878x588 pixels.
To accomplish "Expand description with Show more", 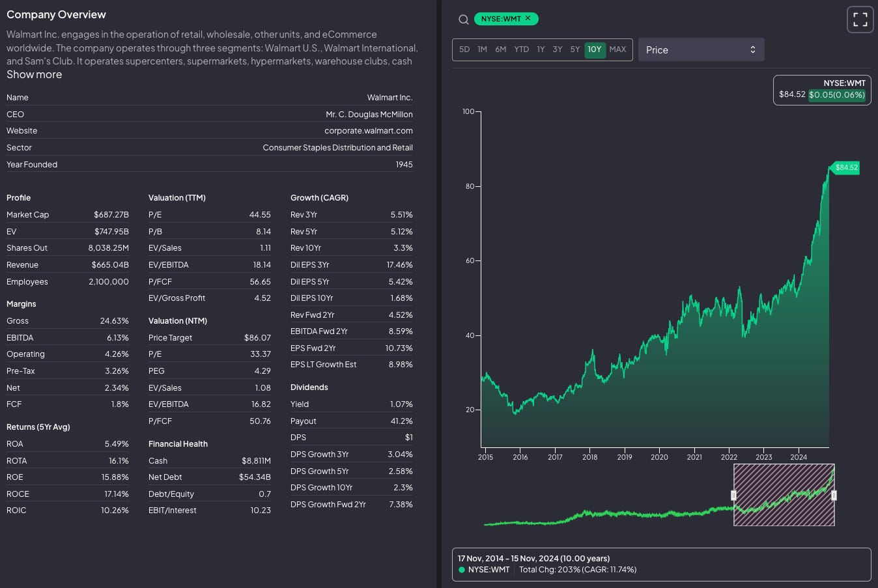I will coord(35,75).
